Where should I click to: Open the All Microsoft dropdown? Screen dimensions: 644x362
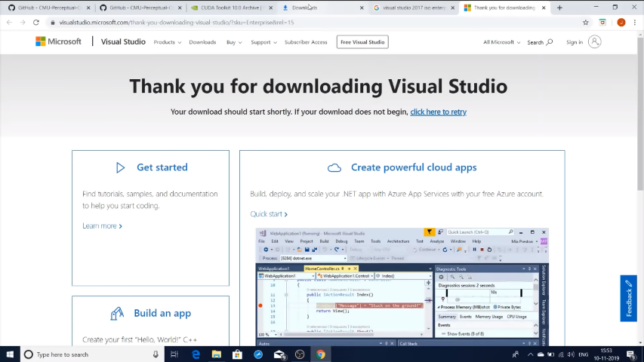point(501,42)
